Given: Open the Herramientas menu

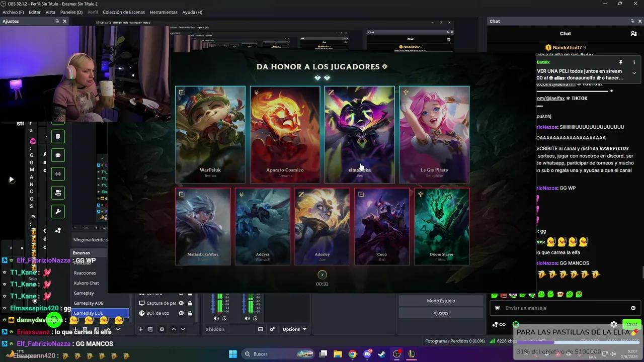Looking at the screenshot, I should tap(164, 12).
